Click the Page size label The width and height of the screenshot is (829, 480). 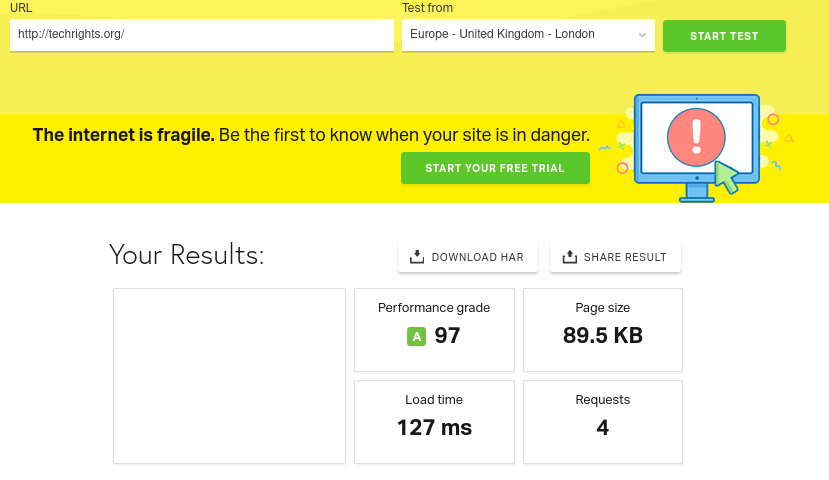[x=603, y=308]
